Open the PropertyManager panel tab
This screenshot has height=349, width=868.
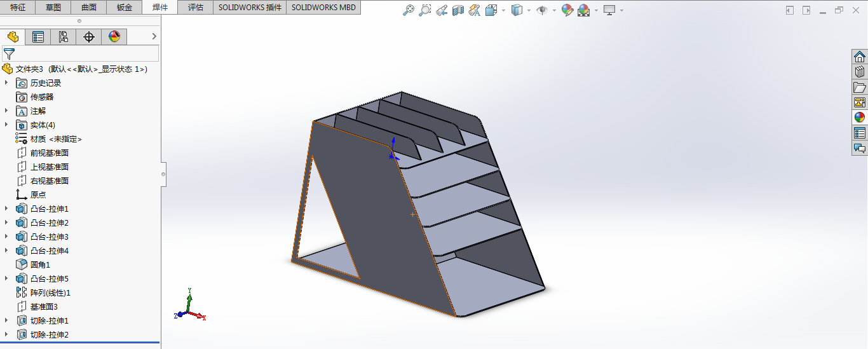tap(38, 37)
